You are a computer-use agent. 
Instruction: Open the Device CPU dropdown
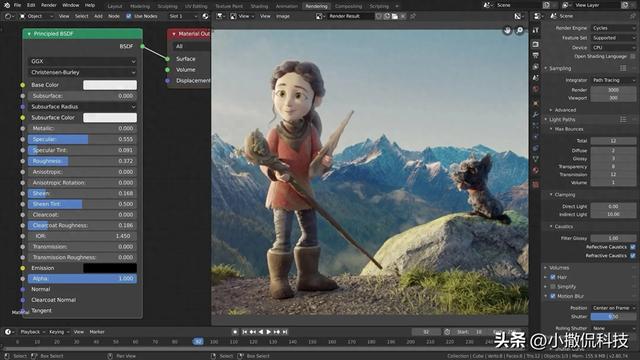pyautogui.click(x=613, y=48)
